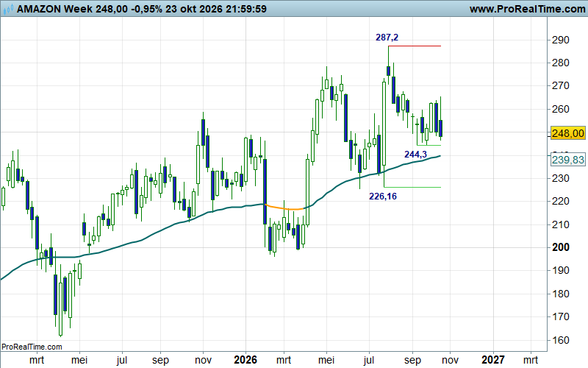This screenshot has width=588, height=368.
Task: Click the yellow 248,00 current price tag
Action: (x=567, y=133)
